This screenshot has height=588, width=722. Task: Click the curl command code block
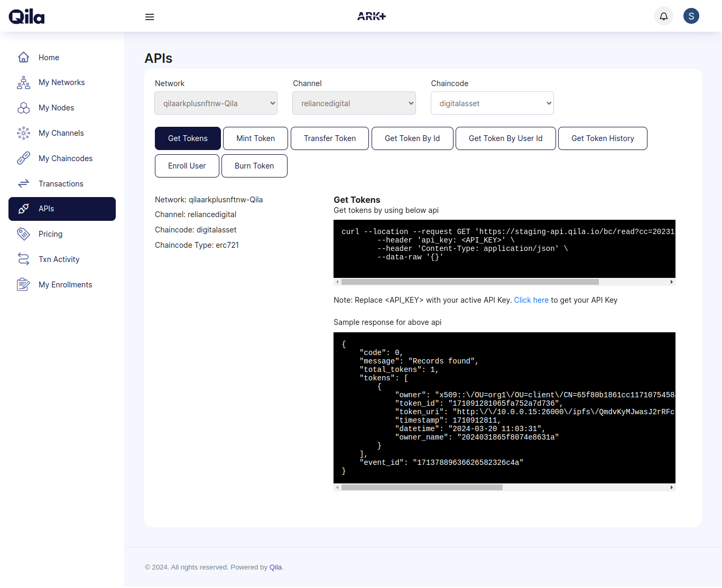[504, 248]
